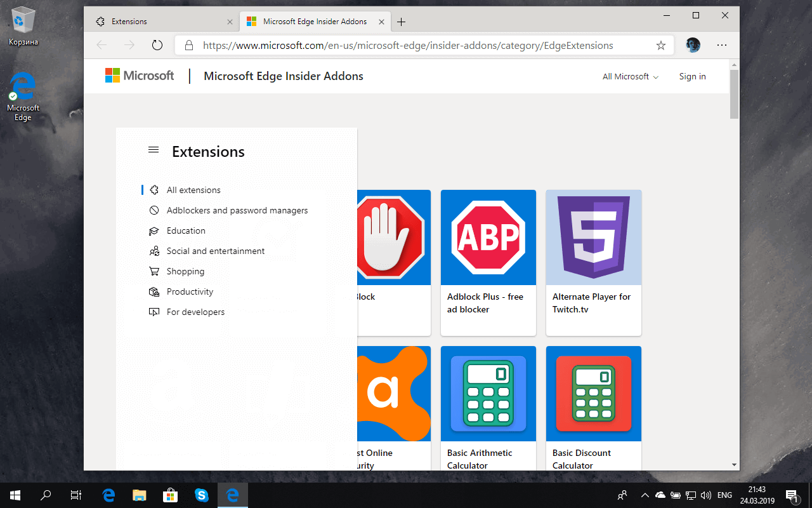The width and height of the screenshot is (812, 508).
Task: Click the hamburger menu icon beside Extensions
Action: [153, 150]
